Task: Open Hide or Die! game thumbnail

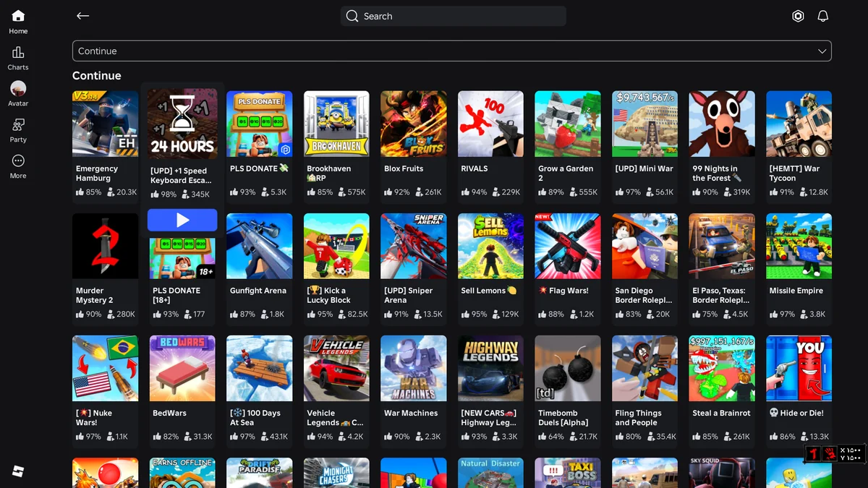Action: pyautogui.click(x=799, y=368)
